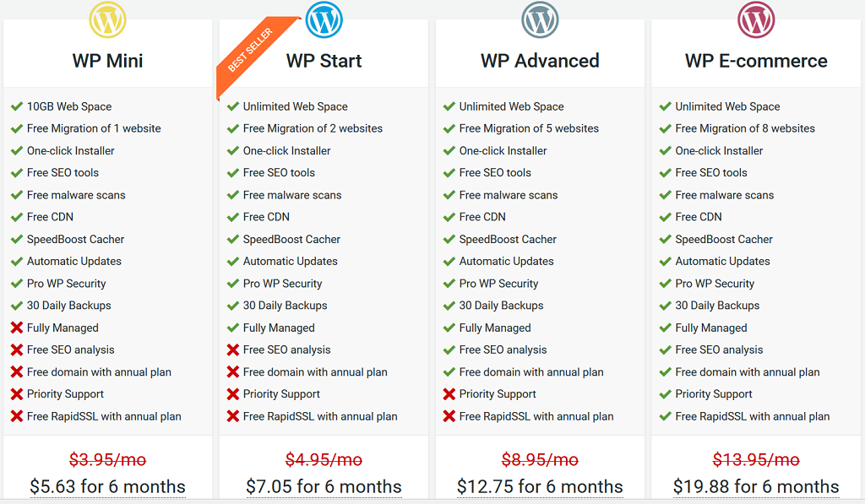865x504 pixels.
Task: Click the green check beside Fully Managed in WP Start
Action: (233, 328)
